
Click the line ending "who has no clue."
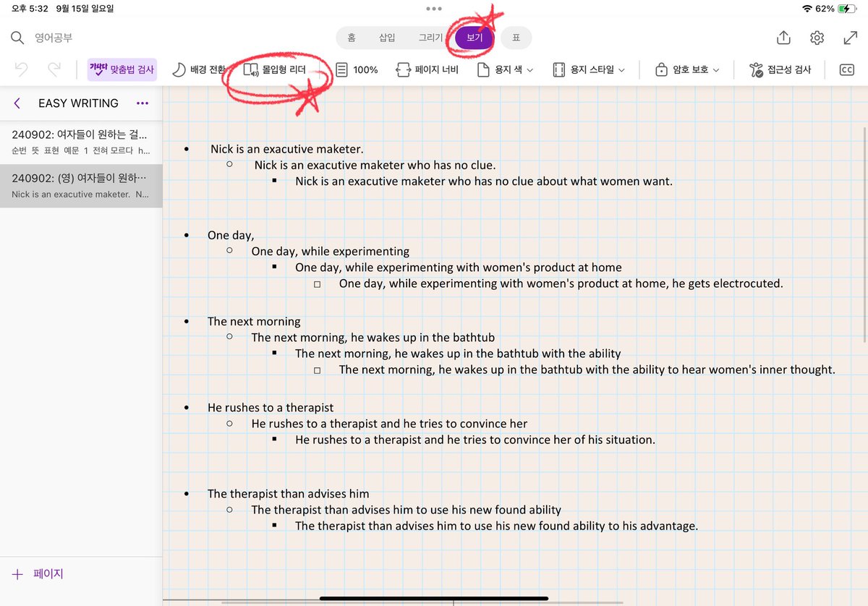375,165
